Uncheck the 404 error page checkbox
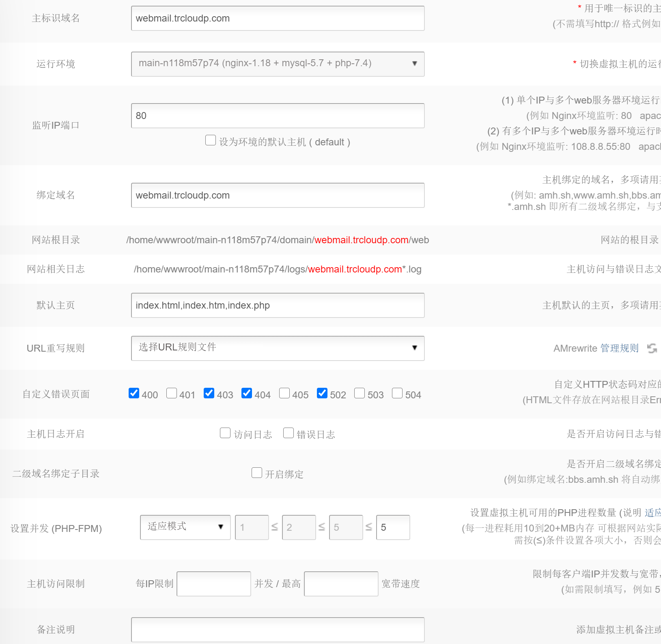 247,393
